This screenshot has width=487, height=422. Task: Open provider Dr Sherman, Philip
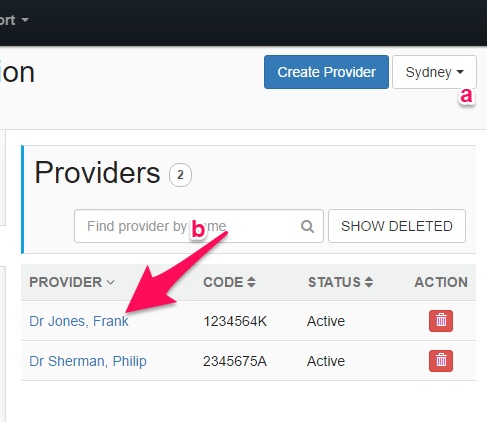[88, 361]
